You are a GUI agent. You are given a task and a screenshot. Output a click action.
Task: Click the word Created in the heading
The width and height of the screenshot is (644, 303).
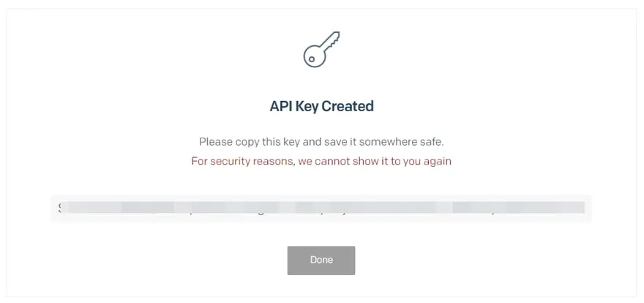(x=348, y=106)
